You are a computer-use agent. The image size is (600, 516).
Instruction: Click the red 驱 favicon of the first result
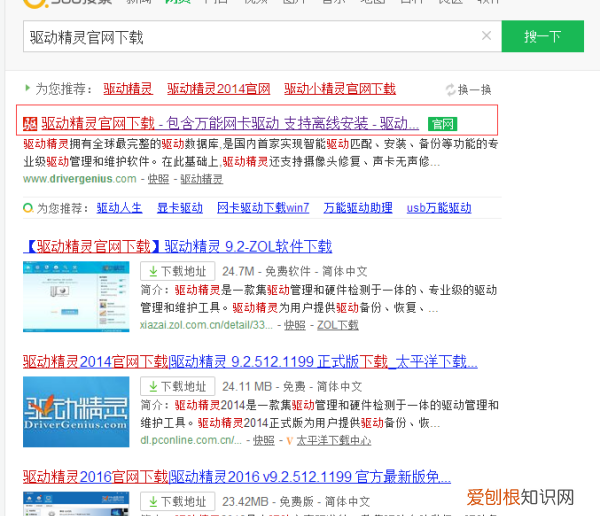tap(30, 124)
